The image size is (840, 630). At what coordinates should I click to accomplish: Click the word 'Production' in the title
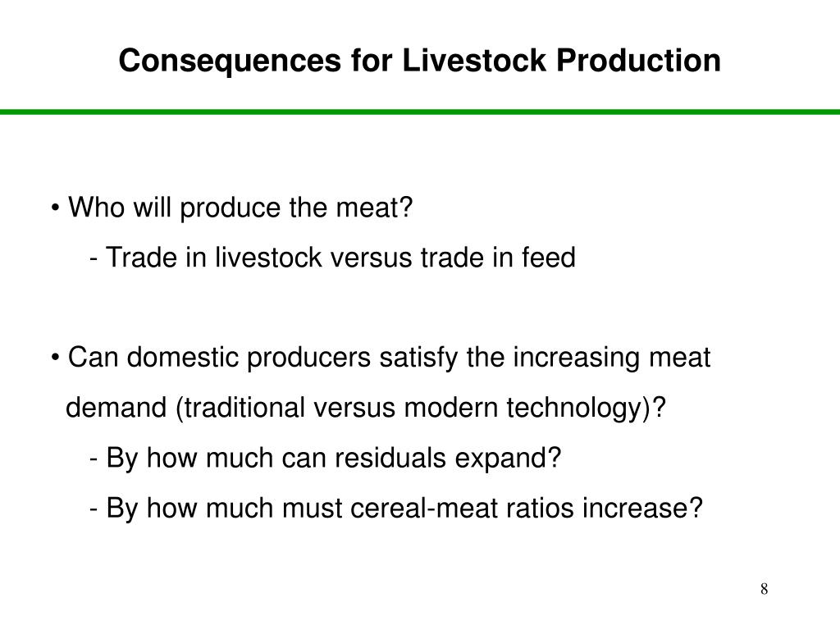coord(638,60)
